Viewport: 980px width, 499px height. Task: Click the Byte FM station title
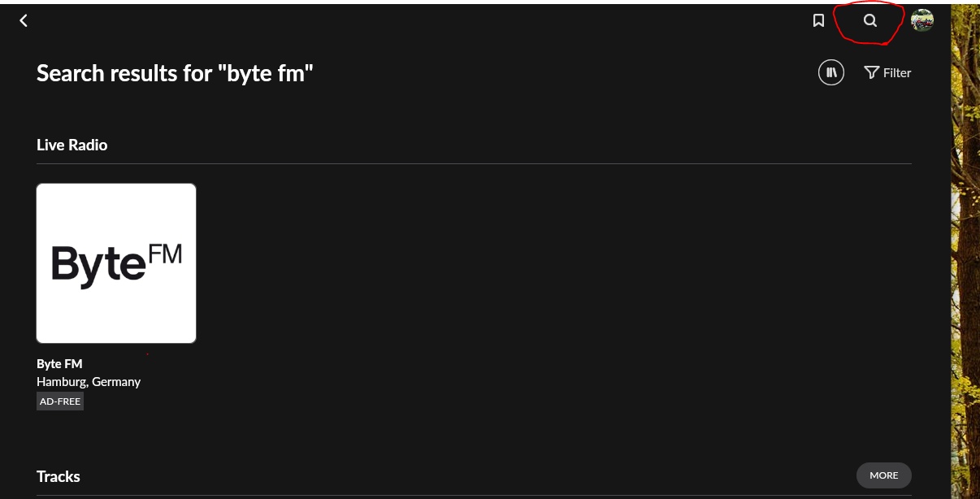59,364
